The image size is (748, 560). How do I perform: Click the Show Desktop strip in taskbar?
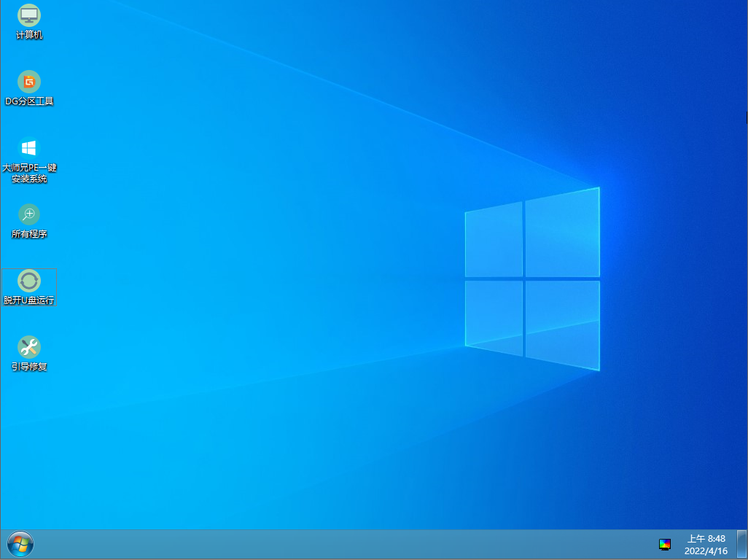click(x=741, y=544)
